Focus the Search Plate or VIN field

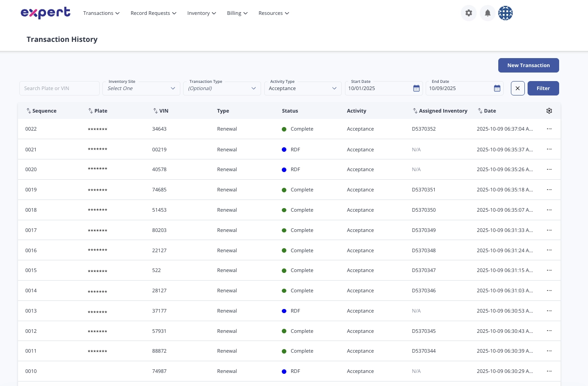tap(60, 88)
